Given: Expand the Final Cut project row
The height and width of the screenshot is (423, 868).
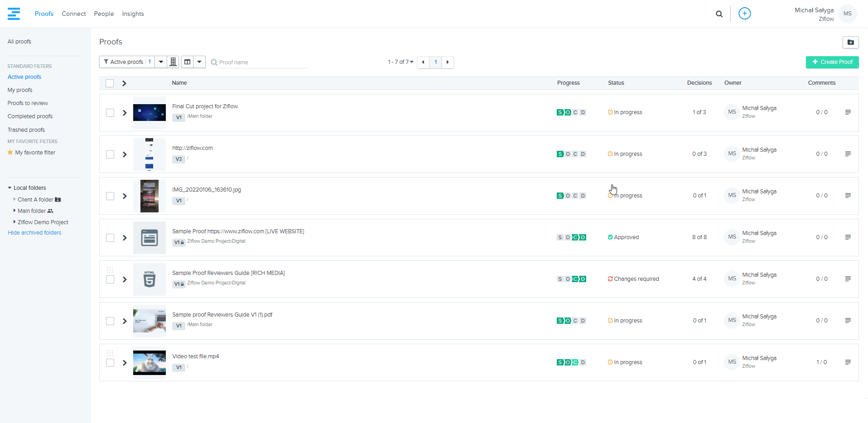Looking at the screenshot, I should tap(125, 113).
